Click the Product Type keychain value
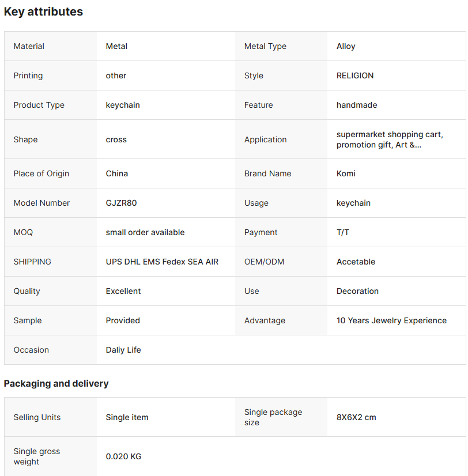The image size is (468, 476). (x=123, y=105)
